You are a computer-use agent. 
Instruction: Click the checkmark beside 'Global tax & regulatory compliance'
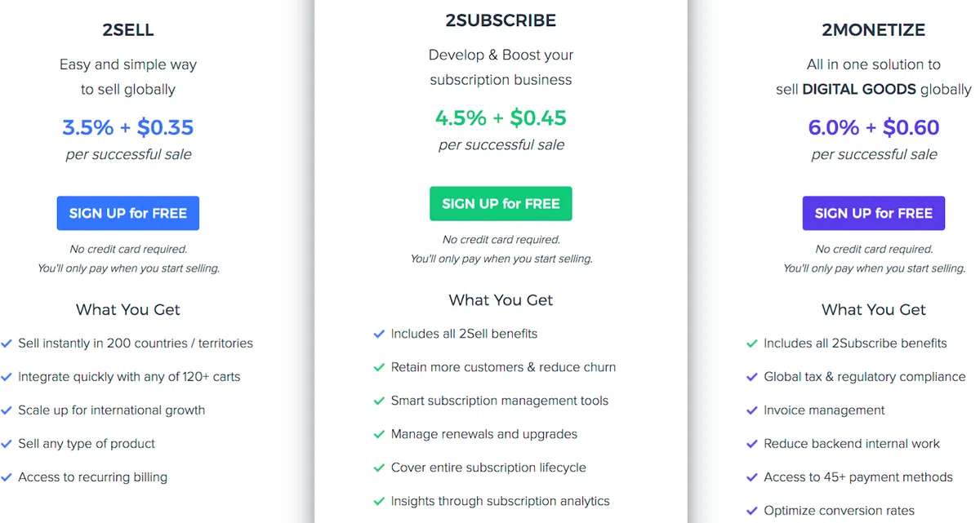(x=752, y=376)
